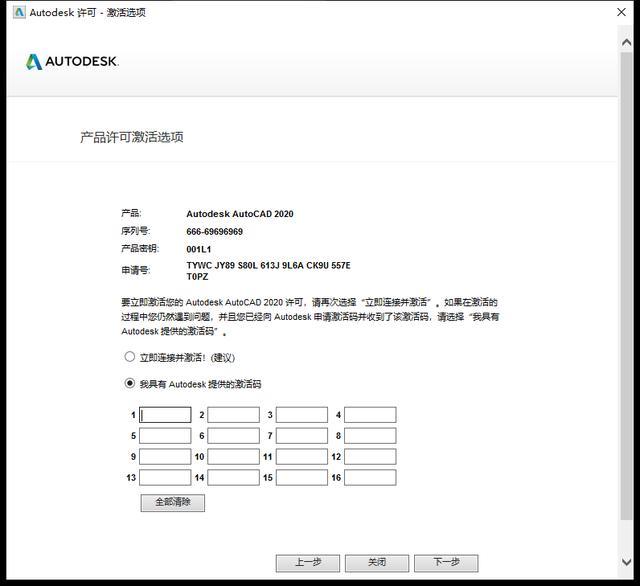This screenshot has height=586, width=640.
Task: Select the 立即连接并激活 radio option
Action: (x=129, y=357)
